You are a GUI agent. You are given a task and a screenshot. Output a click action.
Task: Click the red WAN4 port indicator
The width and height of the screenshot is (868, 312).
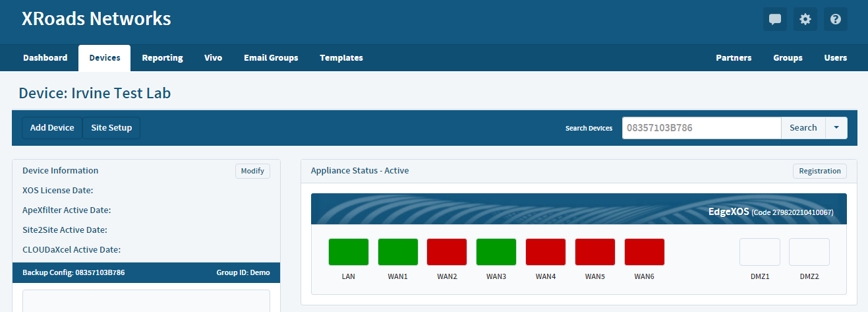pos(546,252)
